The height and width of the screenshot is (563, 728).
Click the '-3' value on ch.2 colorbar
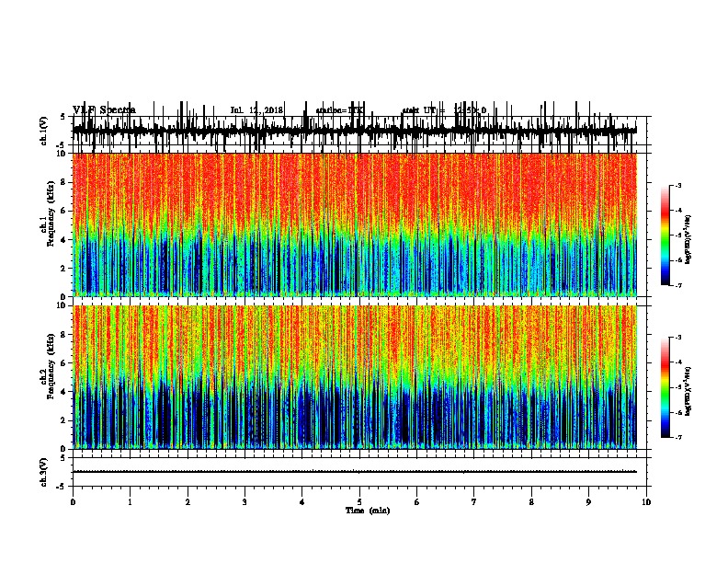pos(677,338)
